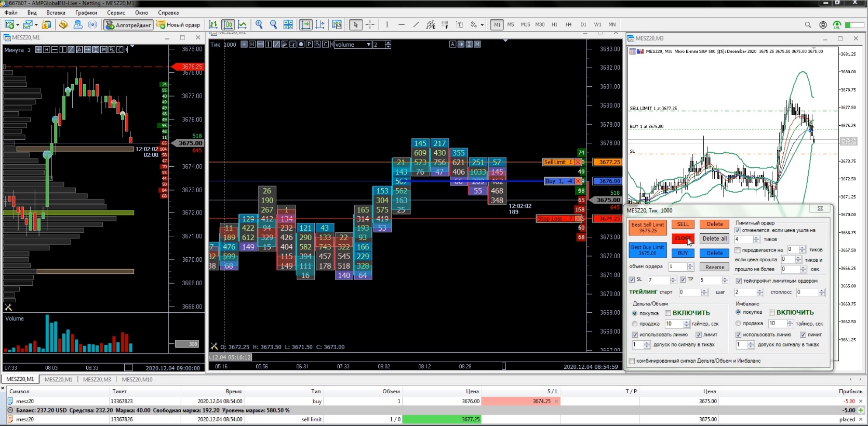Switch to MESZ20,M10 chart tab

tap(137, 379)
